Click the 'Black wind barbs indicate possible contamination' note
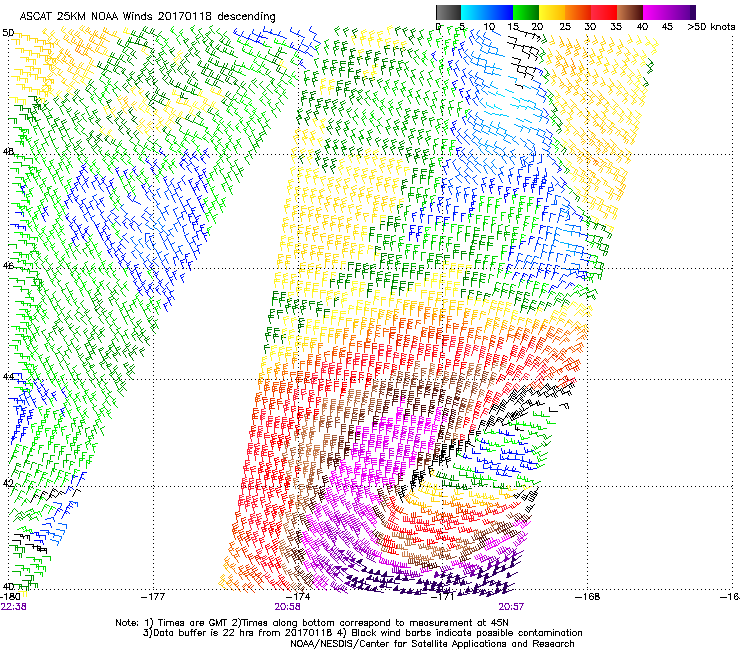This screenshot has width=740, height=650. pyautogui.click(x=467, y=633)
